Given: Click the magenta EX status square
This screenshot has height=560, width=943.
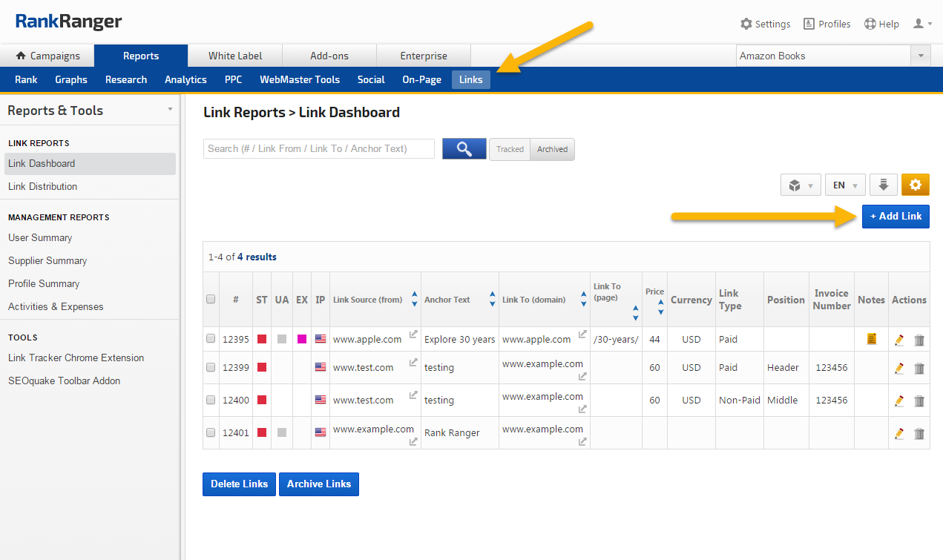Looking at the screenshot, I should tap(302, 339).
